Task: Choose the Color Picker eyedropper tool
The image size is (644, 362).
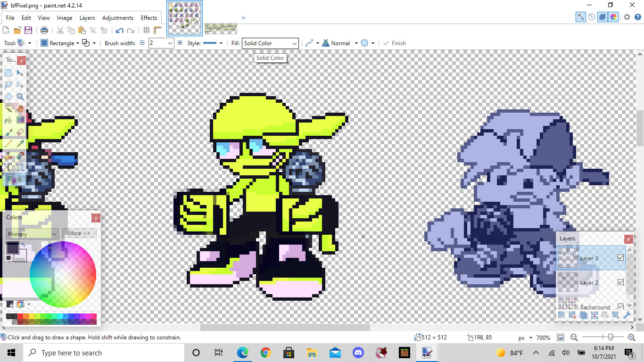Action: pyautogui.click(x=20, y=144)
